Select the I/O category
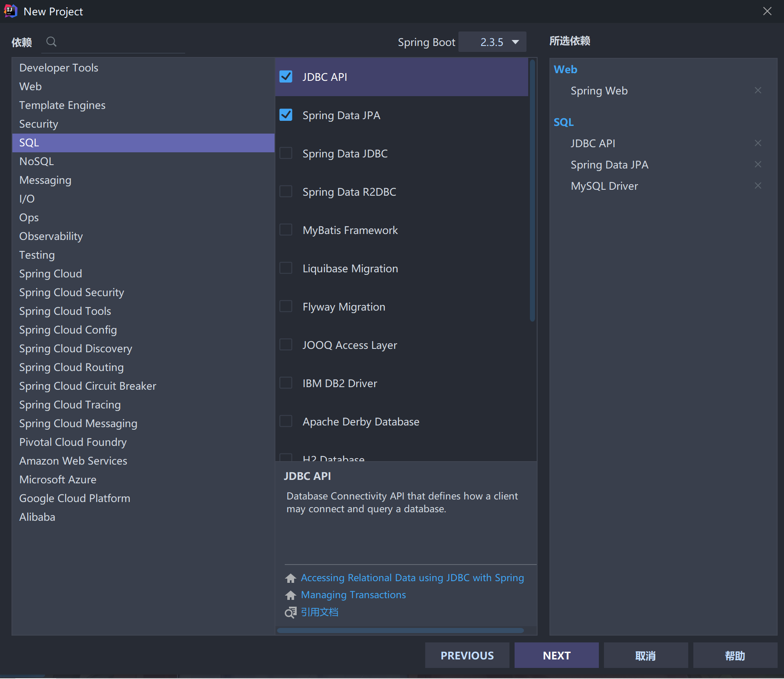 point(143,199)
